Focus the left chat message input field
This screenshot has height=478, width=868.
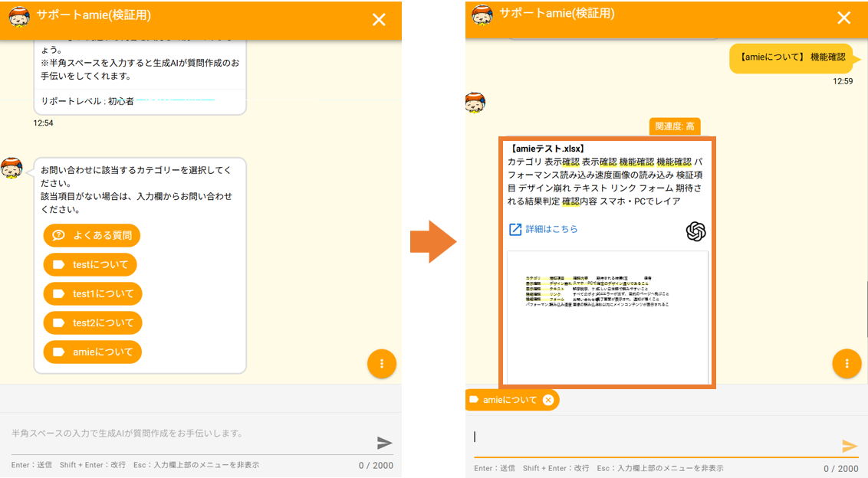pos(192,434)
